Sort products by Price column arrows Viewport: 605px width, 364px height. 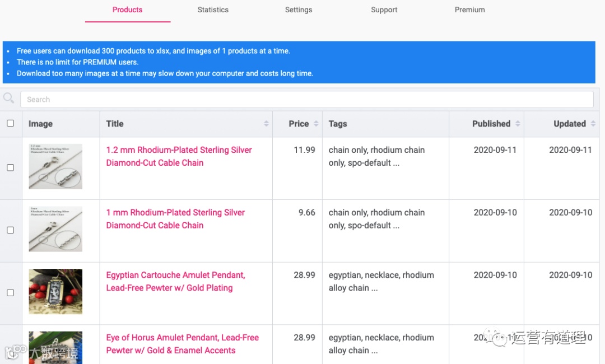316,124
